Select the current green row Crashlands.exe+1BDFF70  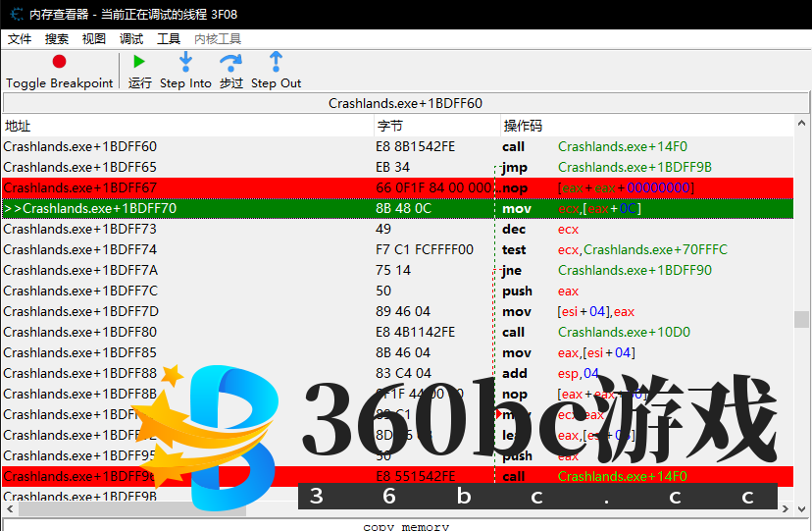click(398, 208)
